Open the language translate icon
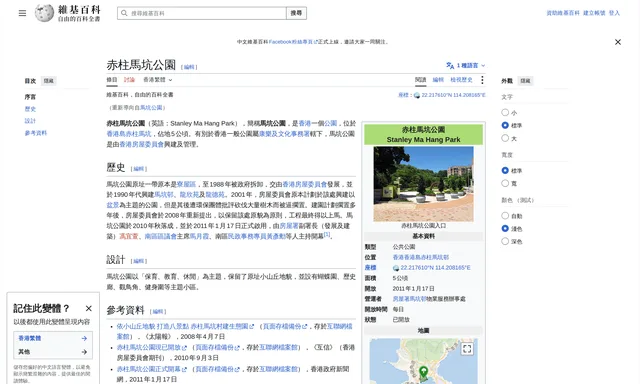This screenshot has height=384, width=640. (x=450, y=65)
